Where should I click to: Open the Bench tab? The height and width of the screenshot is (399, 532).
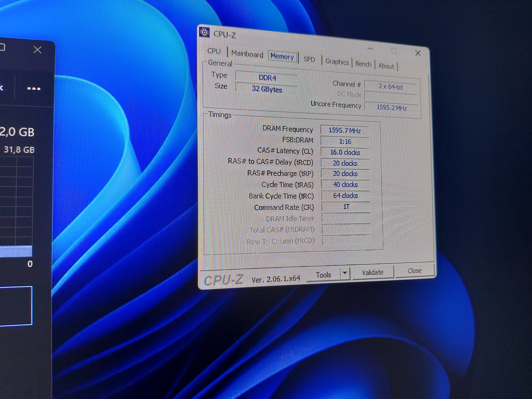click(x=363, y=64)
